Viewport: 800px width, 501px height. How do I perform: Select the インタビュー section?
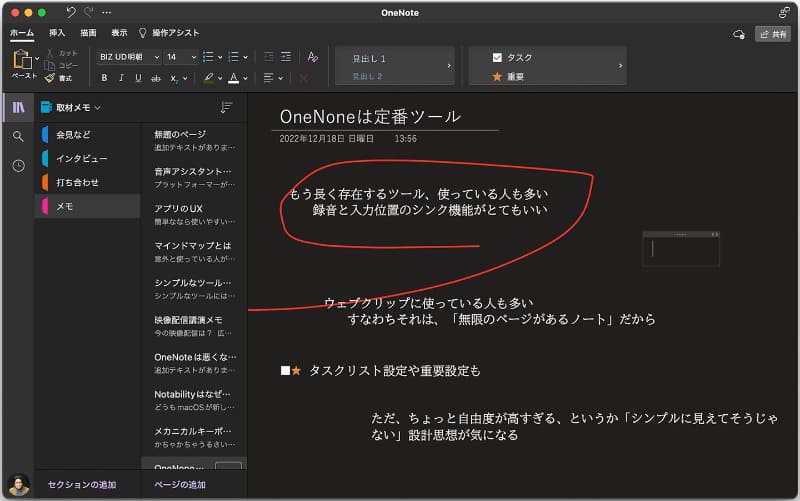pos(87,159)
